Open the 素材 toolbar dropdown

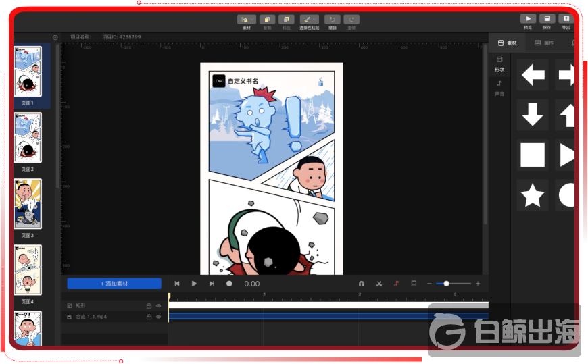(x=247, y=20)
